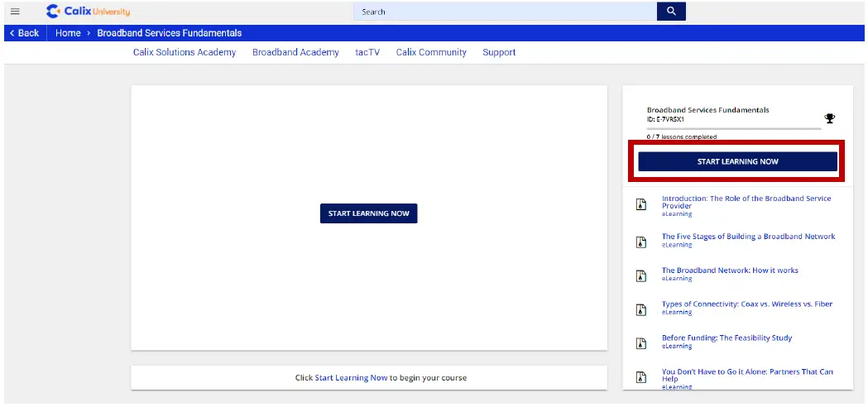Screen dimensions: 868x407
Task: Open Calix Solutions Academy menu item
Action: tap(185, 52)
